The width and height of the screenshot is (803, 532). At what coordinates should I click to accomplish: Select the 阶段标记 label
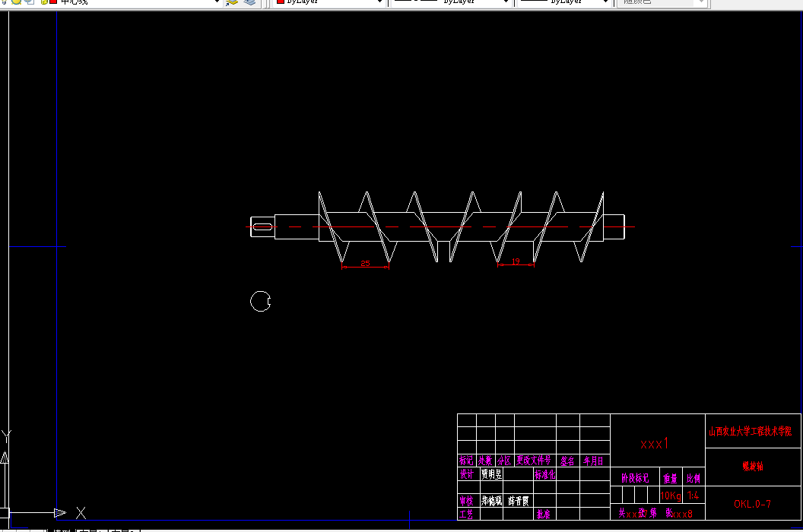tap(635, 478)
